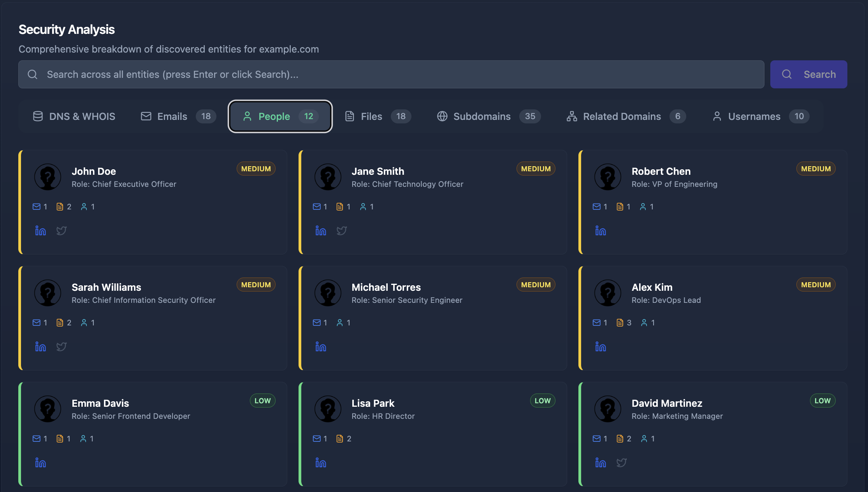Click the Search button
Screen dimensions: 868x492
[808, 74]
